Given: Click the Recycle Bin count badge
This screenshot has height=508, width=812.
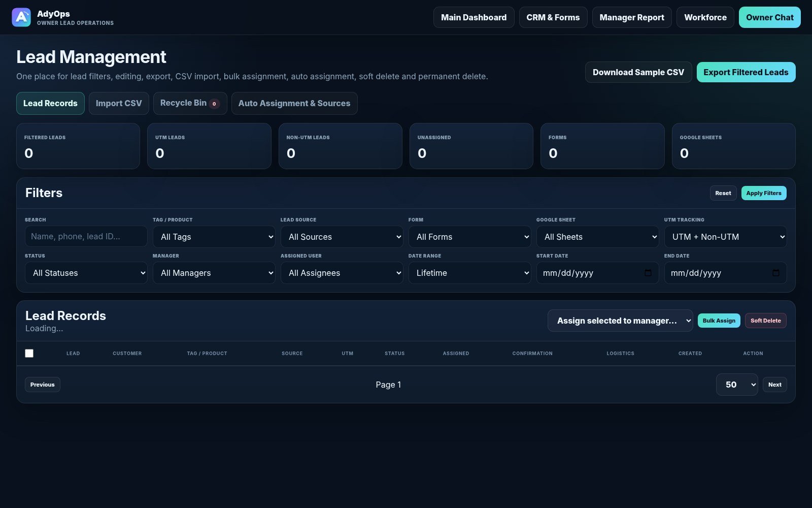Looking at the screenshot, I should [214, 104].
